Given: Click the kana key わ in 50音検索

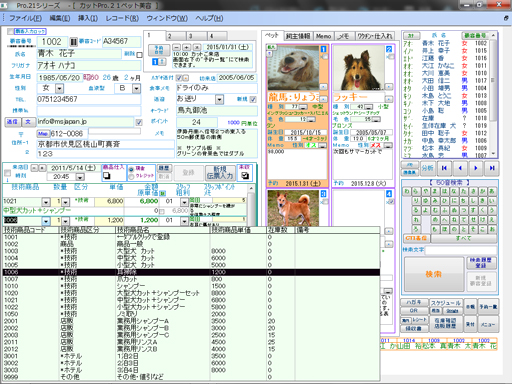Looking at the screenshot, I should click(406, 192).
